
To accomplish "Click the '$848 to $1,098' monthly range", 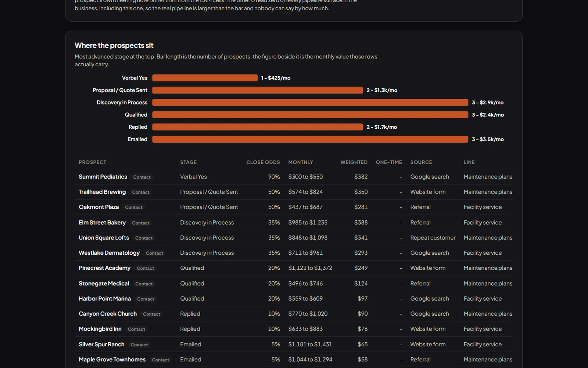I will coord(308,237).
